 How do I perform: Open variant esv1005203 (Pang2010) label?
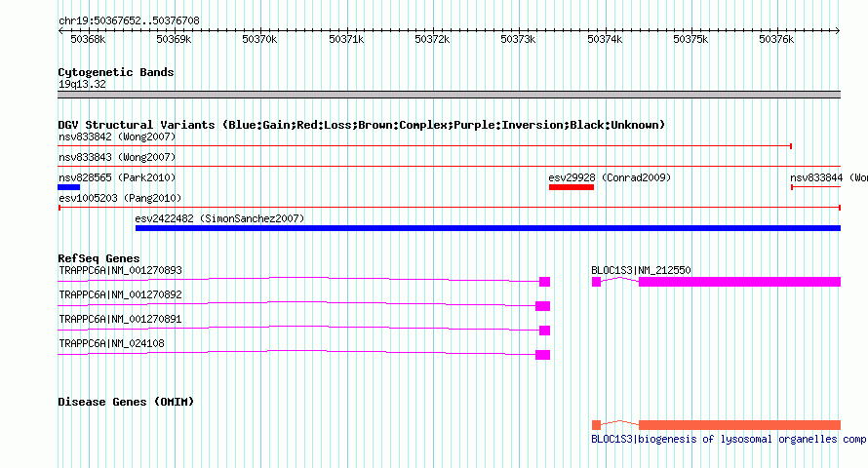[120, 198]
